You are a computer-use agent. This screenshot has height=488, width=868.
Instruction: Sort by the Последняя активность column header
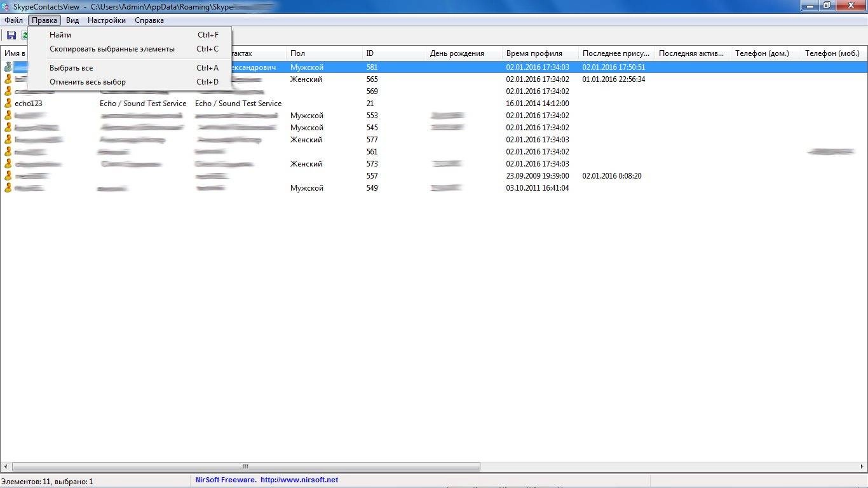pyautogui.click(x=693, y=53)
